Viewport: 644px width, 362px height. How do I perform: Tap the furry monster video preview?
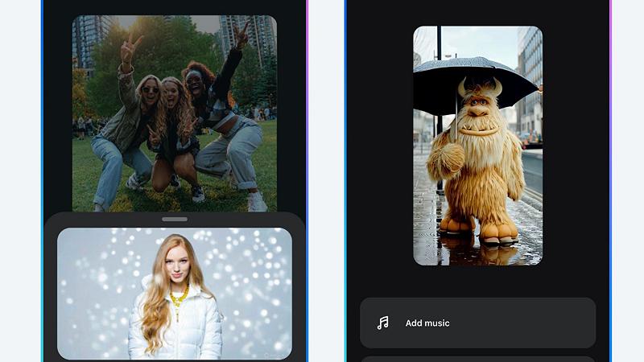pos(477,146)
